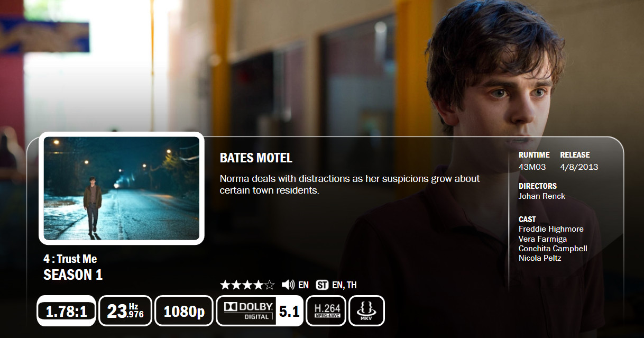Screen dimensions: 644x338
Task: Open the Trust Me episode thumbnail
Action: click(122, 188)
